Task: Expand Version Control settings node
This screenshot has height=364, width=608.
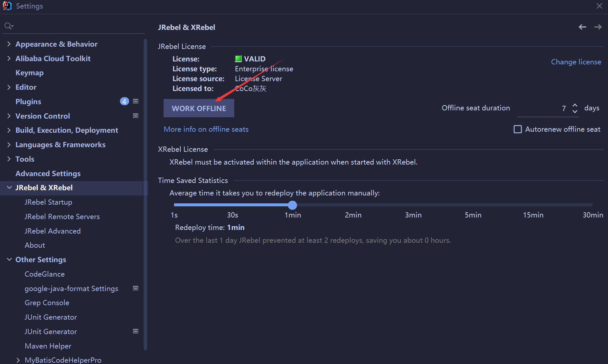Action: [x=9, y=116]
